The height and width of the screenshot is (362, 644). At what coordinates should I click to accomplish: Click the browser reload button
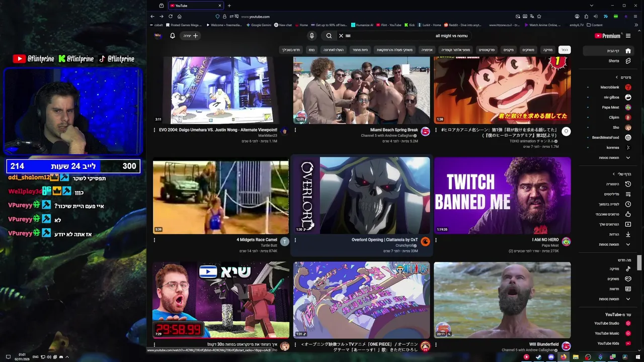pos(170,17)
